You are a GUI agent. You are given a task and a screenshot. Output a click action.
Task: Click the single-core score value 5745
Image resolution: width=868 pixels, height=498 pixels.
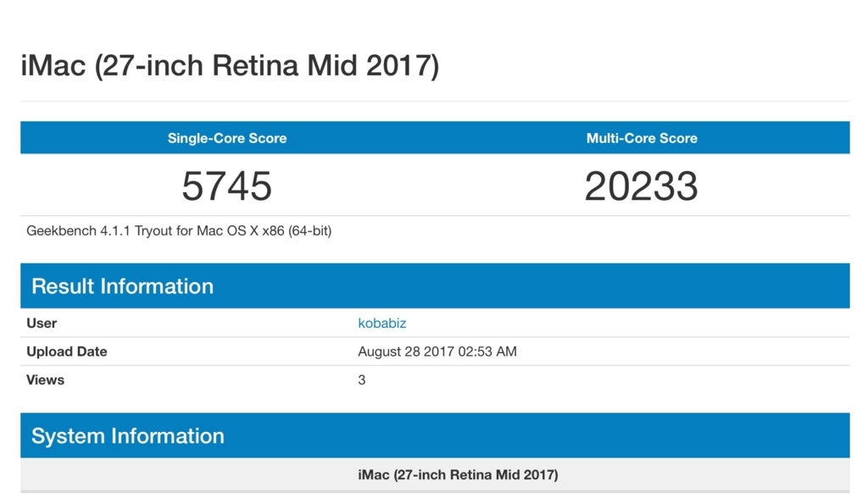(x=227, y=186)
